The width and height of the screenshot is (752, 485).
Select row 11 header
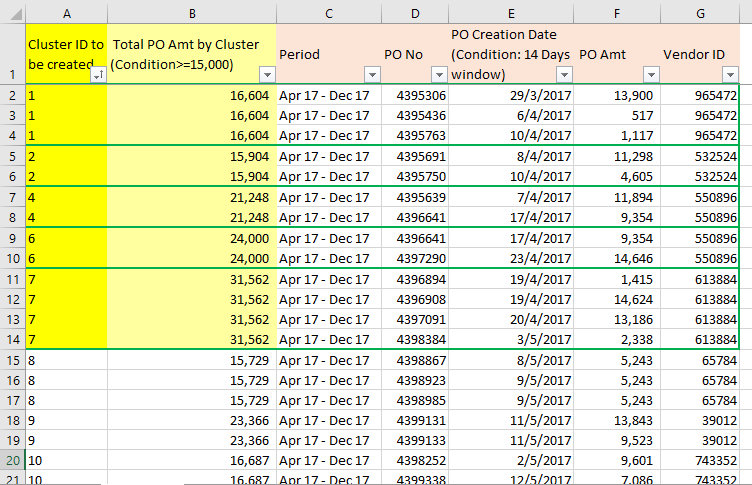pos(12,279)
